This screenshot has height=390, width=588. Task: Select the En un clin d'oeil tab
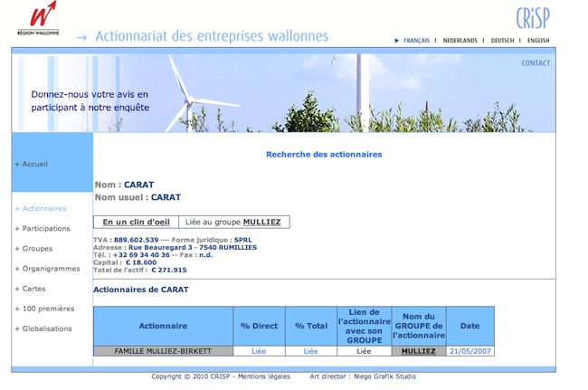coord(136,222)
